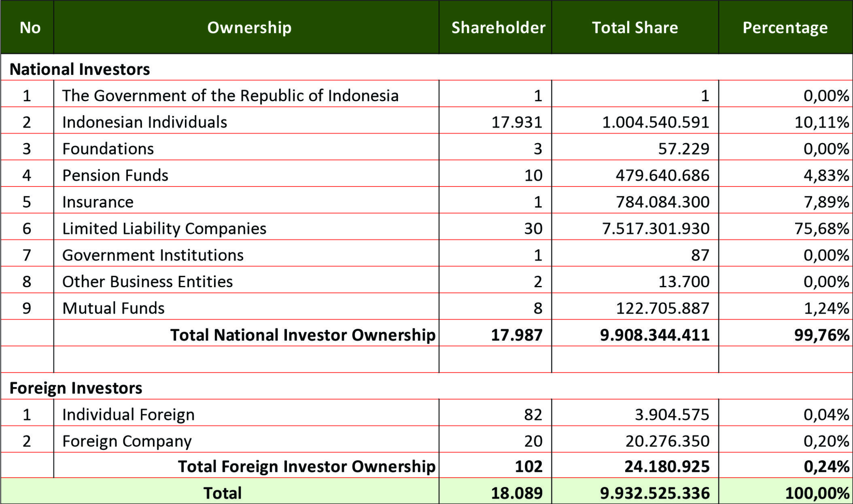Viewport: 853px width, 504px height.
Task: Click the Foreign Investors section heading
Action: tap(76, 388)
